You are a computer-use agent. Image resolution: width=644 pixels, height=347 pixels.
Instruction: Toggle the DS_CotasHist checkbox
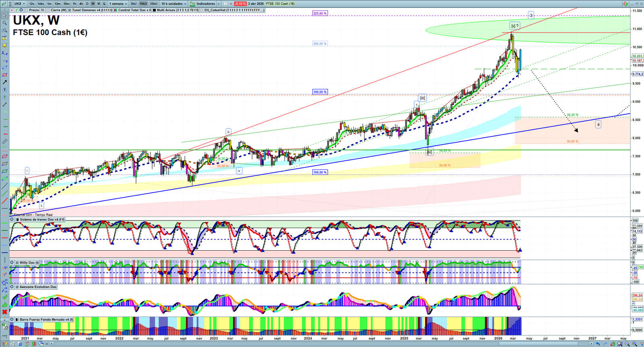click(202, 10)
